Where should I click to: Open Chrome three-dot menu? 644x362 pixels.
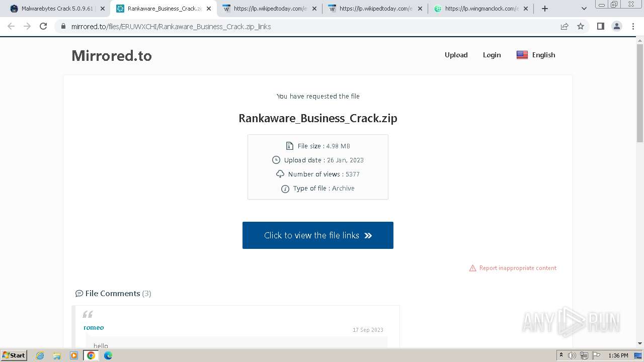click(x=633, y=26)
